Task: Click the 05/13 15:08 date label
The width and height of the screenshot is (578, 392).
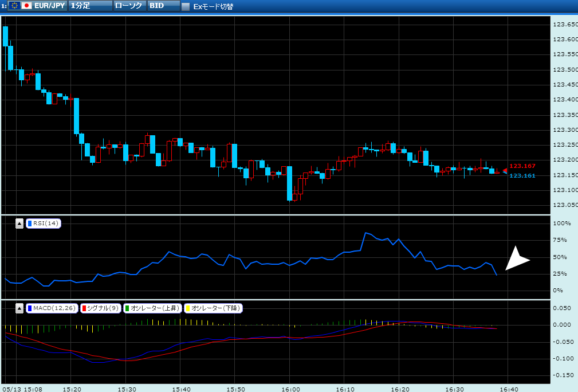Action: tap(22, 389)
